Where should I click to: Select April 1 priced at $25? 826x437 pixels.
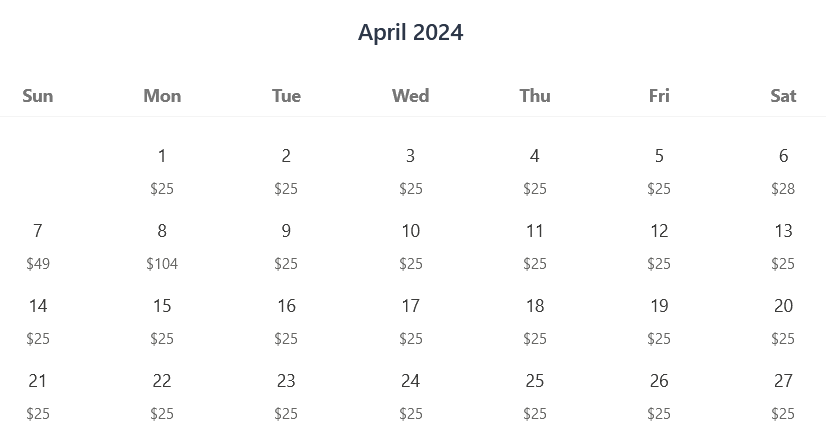click(x=162, y=170)
